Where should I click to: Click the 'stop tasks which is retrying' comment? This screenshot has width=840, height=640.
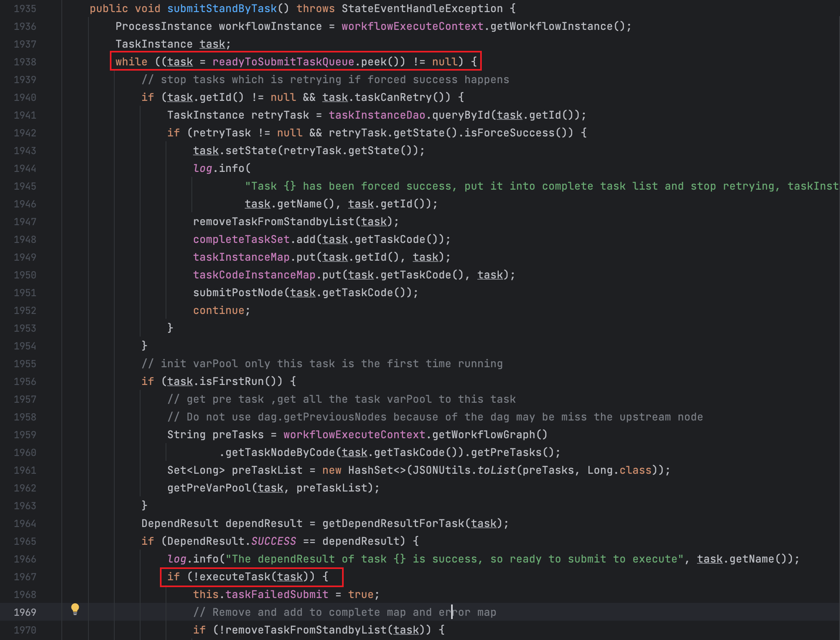point(325,79)
